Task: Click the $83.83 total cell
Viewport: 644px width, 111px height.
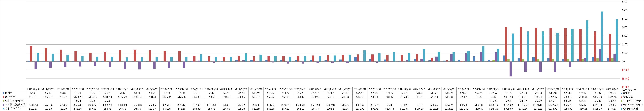Action: coord(197,109)
